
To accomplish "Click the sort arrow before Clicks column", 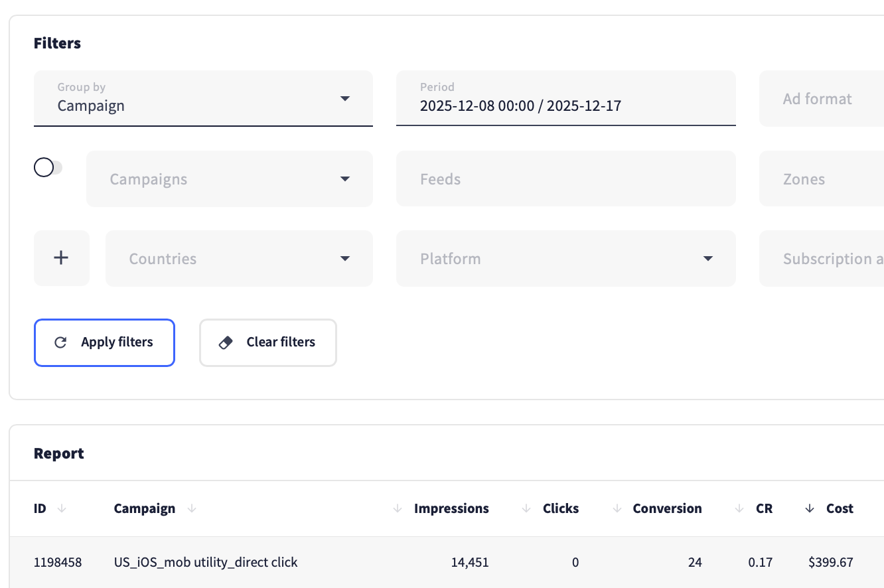I will coord(527,508).
